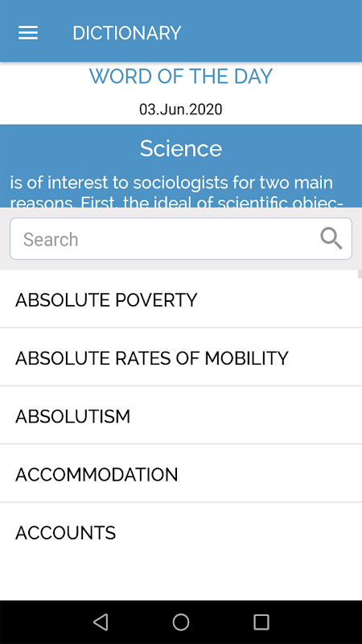Open the ABSOLUTE RATES OF MOBILITY entry

pyautogui.click(x=180, y=357)
